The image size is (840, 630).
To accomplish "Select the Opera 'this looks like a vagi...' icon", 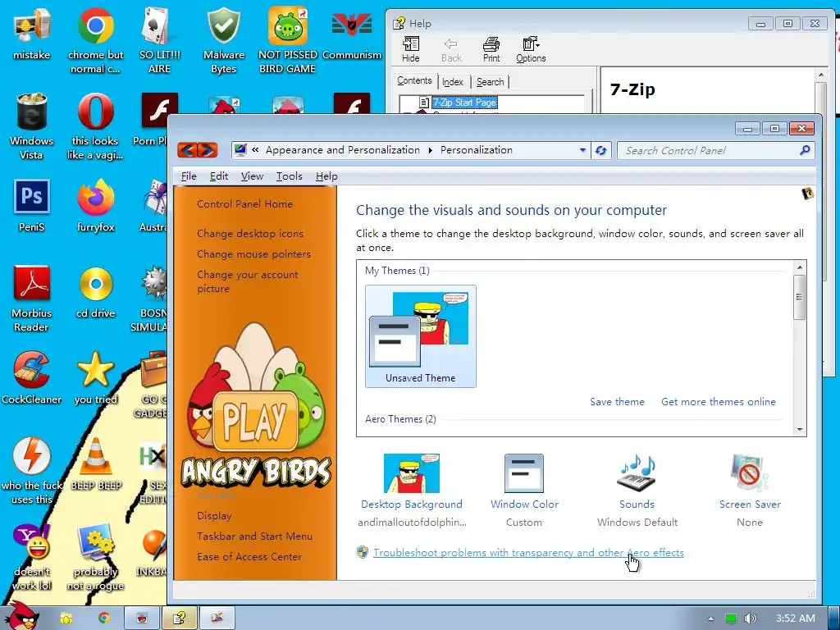I will click(x=95, y=126).
